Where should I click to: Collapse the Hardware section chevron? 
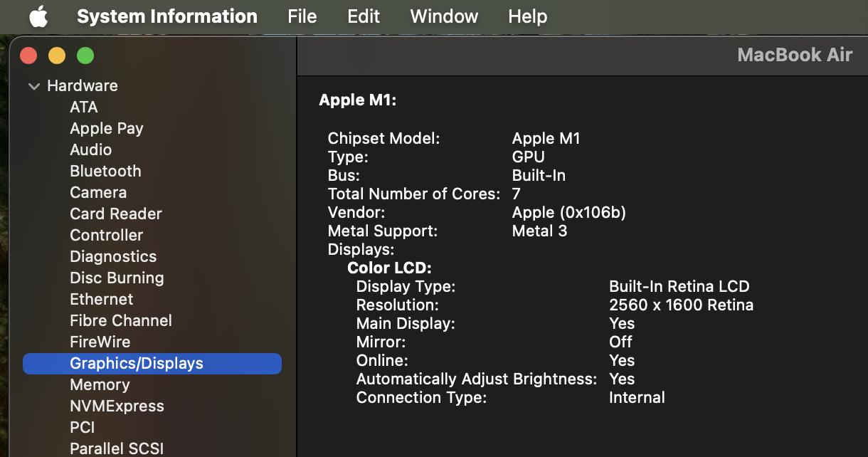[33, 86]
